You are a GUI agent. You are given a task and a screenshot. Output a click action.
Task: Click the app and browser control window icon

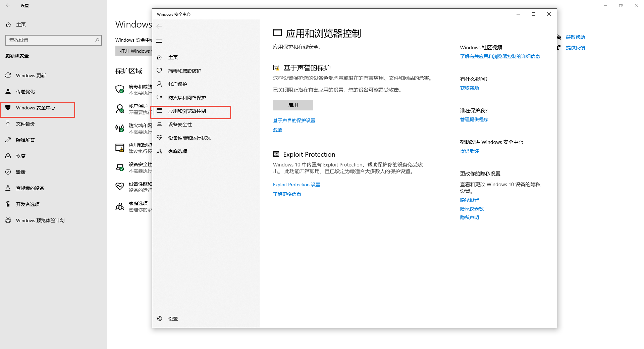[160, 111]
